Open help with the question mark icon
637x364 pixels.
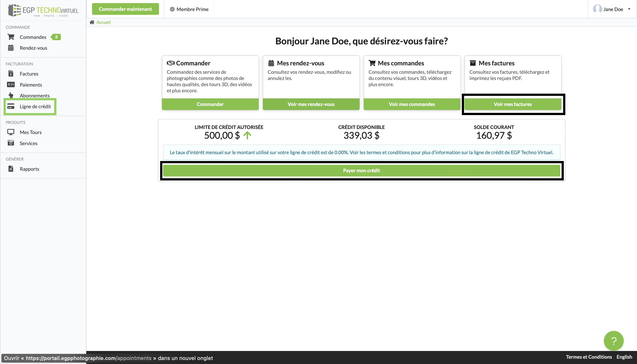pos(614,341)
